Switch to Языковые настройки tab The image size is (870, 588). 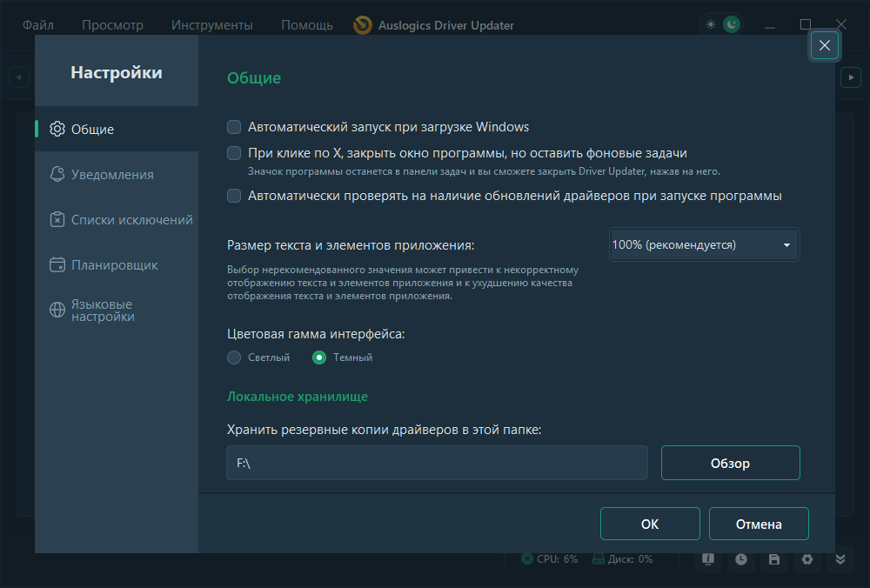click(117, 310)
